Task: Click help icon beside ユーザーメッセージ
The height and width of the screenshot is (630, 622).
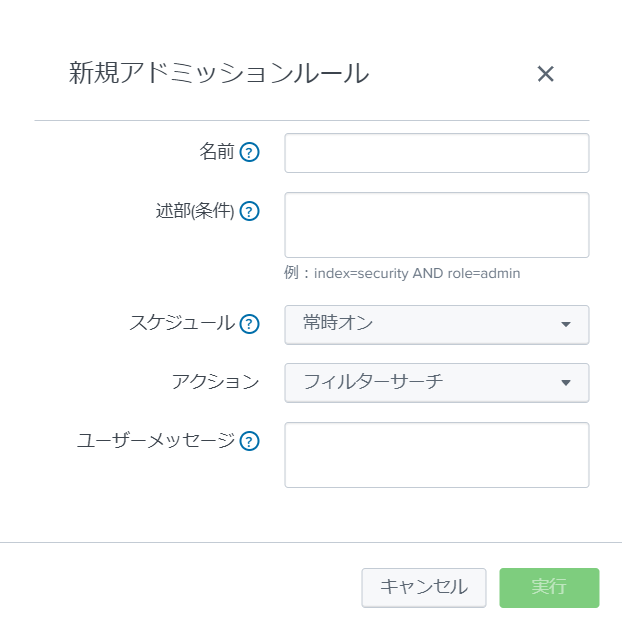Action: pos(250,441)
